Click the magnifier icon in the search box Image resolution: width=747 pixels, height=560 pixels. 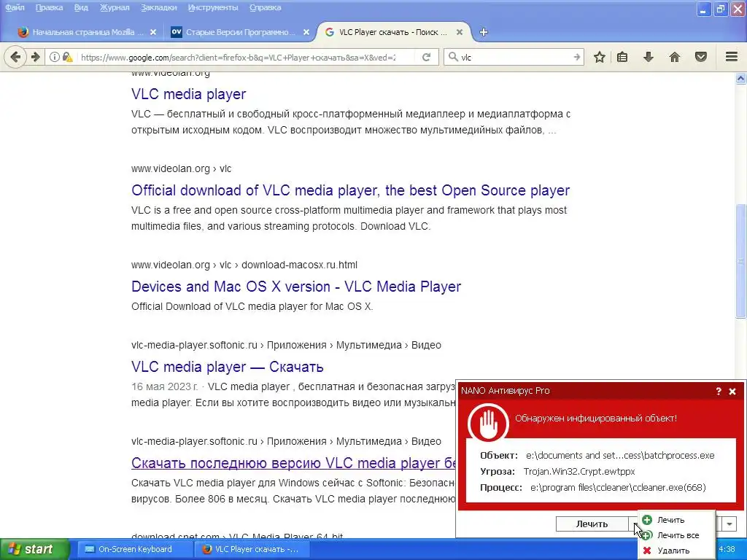coord(453,57)
